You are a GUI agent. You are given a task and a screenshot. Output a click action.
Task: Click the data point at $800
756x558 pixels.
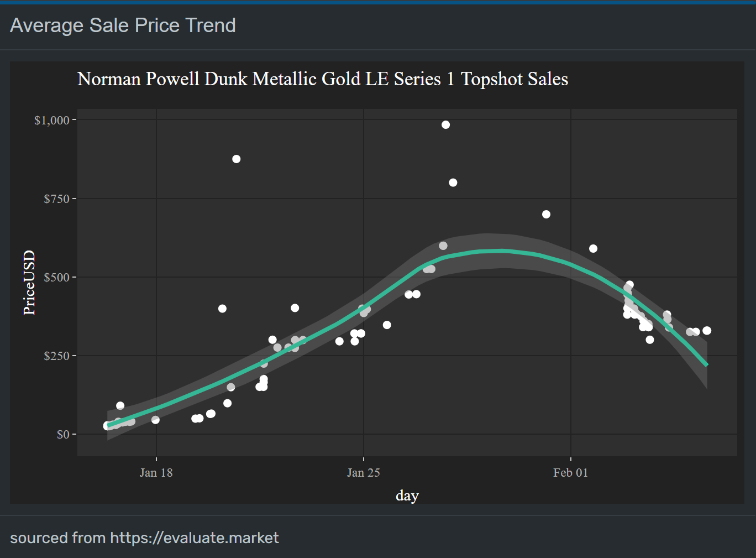[x=453, y=182]
